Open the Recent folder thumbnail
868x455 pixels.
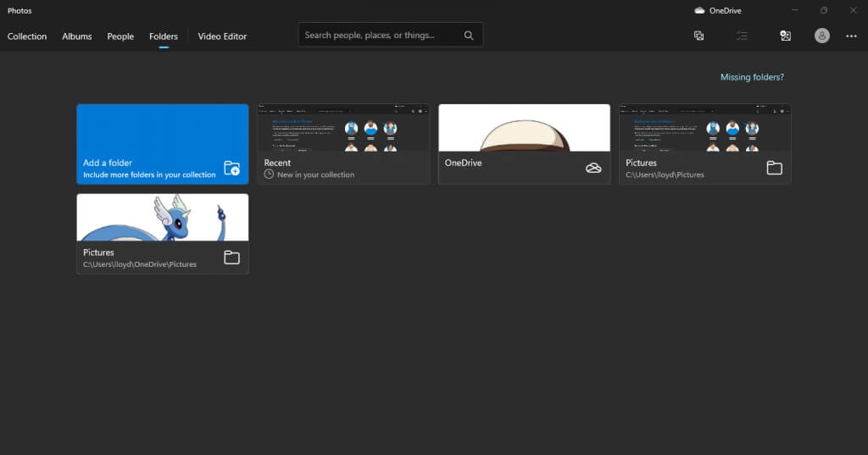point(343,129)
